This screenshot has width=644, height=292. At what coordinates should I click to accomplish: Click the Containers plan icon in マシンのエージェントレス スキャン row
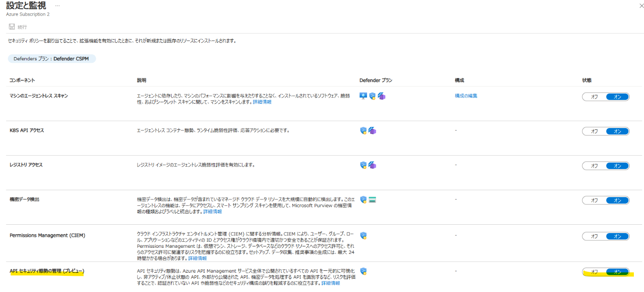click(x=381, y=96)
